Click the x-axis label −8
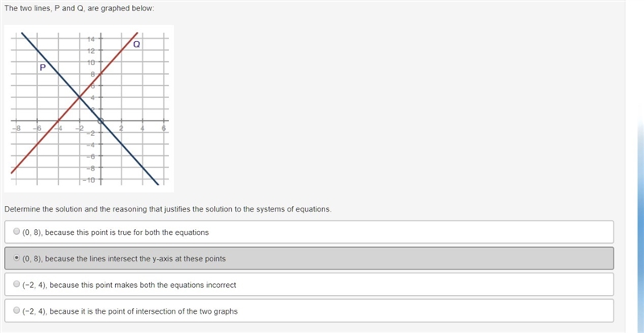Screen dimensions: 644x333 click(x=16, y=128)
